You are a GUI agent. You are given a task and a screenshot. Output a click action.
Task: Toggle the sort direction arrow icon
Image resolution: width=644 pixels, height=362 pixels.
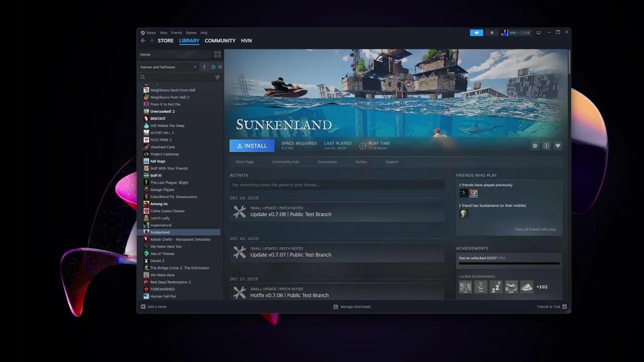pyautogui.click(x=204, y=66)
